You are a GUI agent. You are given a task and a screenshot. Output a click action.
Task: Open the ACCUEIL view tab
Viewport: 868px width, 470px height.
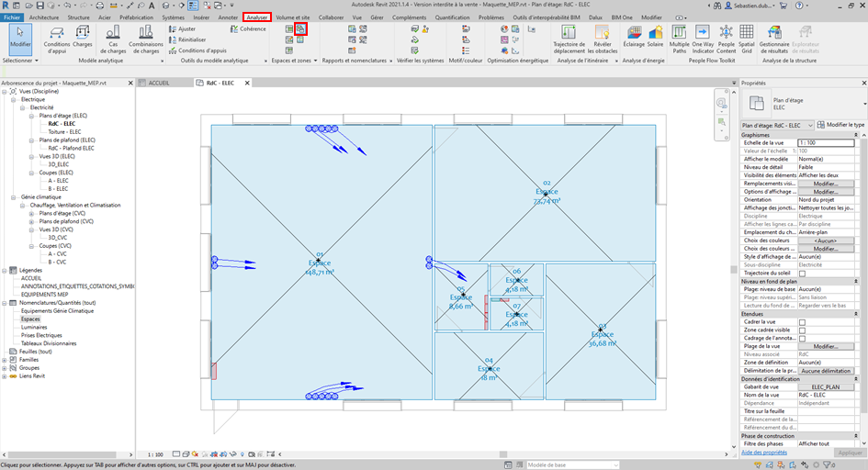point(159,83)
